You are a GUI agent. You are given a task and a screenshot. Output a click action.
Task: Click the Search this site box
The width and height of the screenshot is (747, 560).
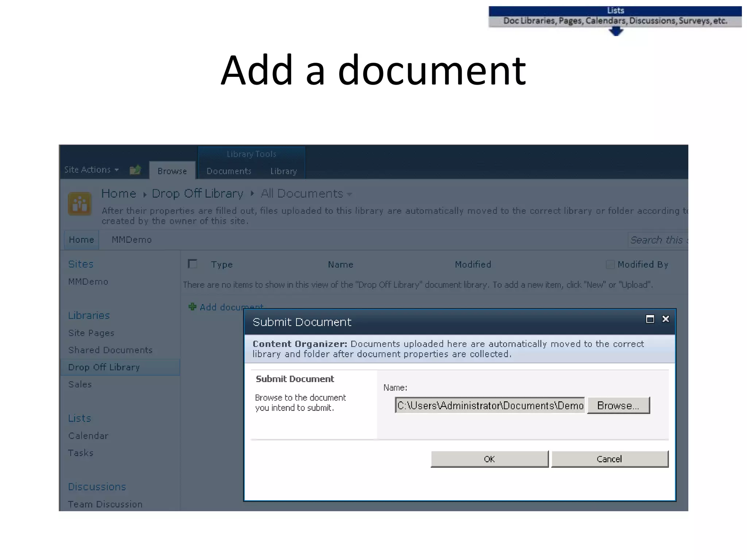(x=658, y=240)
